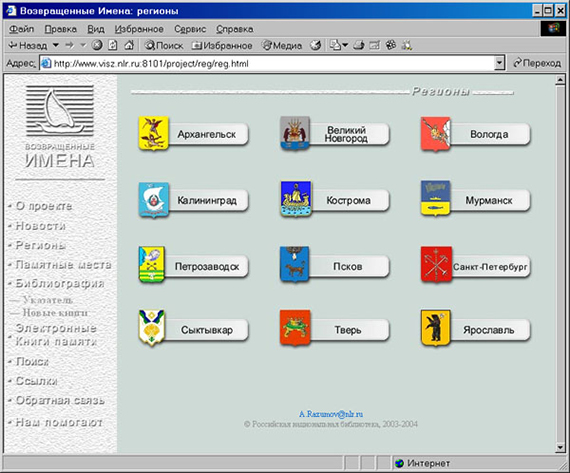The width and height of the screenshot is (570, 473).
Task: Stop page loading with the Stop icon
Action: [x=97, y=45]
